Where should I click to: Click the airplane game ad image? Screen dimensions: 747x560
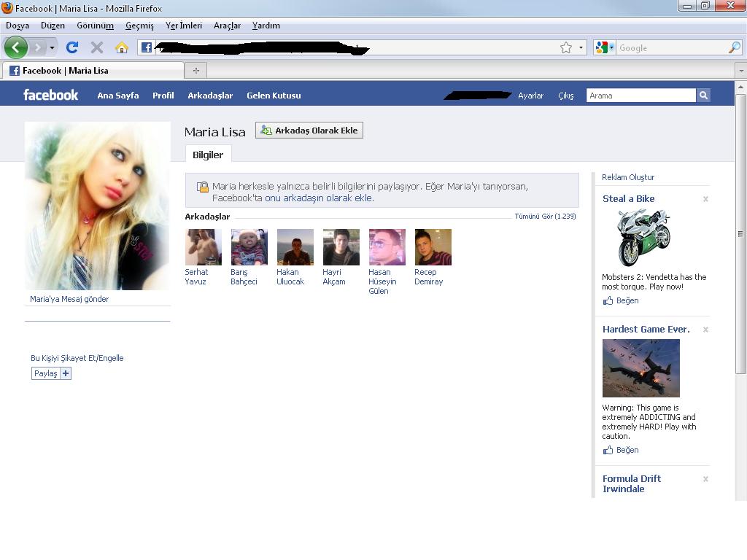[640, 368]
